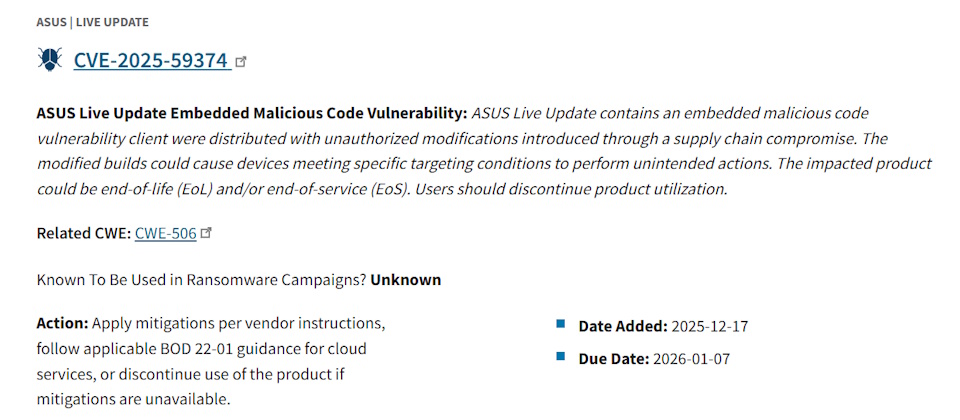960x420 pixels.
Task: Click the blue square bullet before Date Added
Action: point(561,323)
